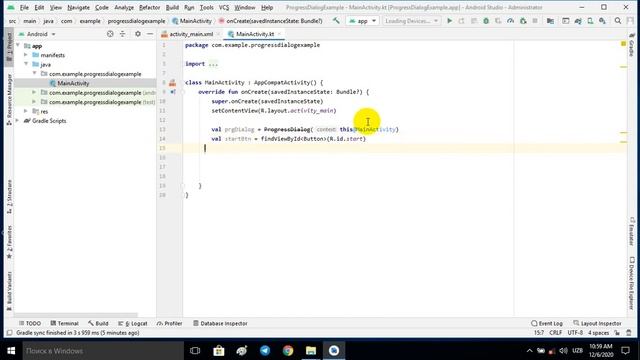This screenshot has height=360, width=640.
Task: Click Select Opened File target icon
Action: tap(110, 34)
